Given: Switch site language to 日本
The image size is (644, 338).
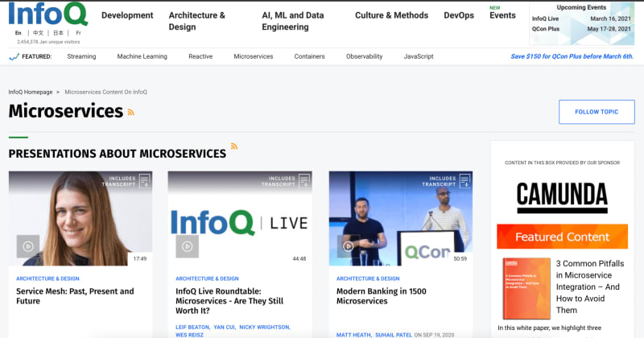Looking at the screenshot, I should point(58,33).
